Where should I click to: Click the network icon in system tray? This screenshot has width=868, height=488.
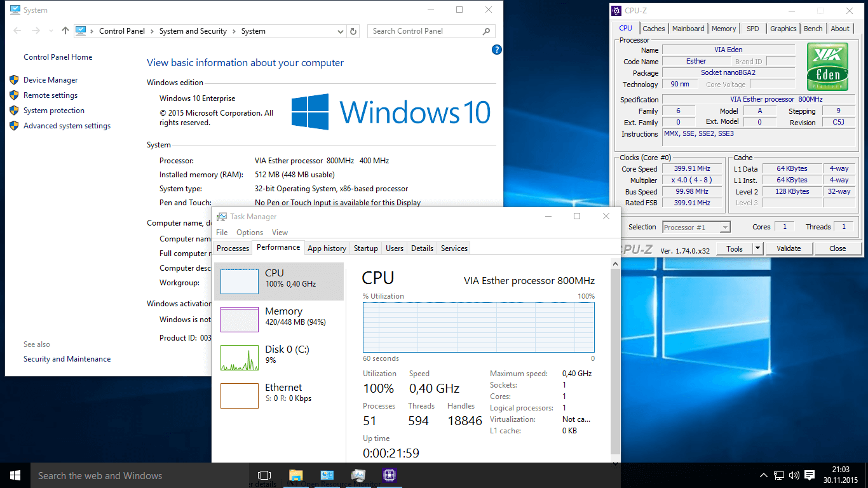(779, 475)
